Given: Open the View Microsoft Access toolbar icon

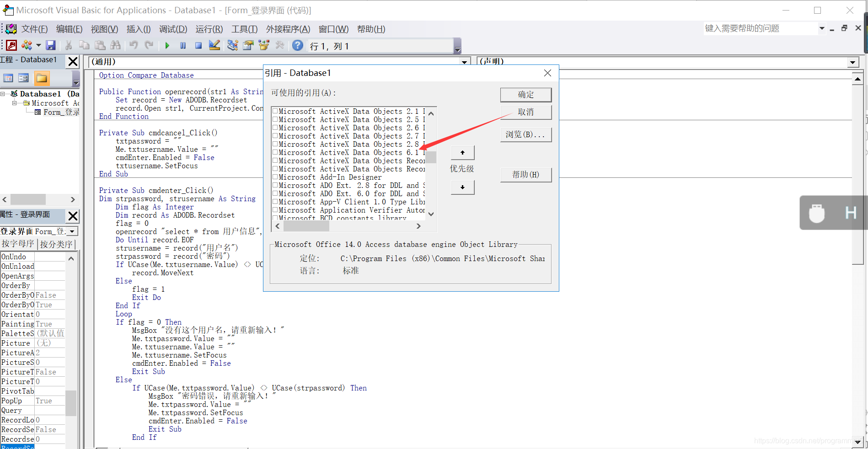Looking at the screenshot, I should coord(11,45).
